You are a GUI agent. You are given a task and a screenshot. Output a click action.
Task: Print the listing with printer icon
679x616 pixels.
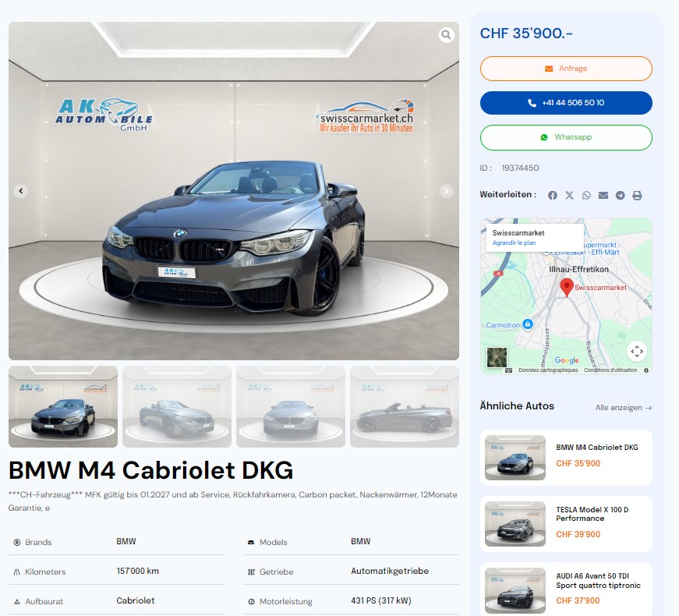[637, 196]
